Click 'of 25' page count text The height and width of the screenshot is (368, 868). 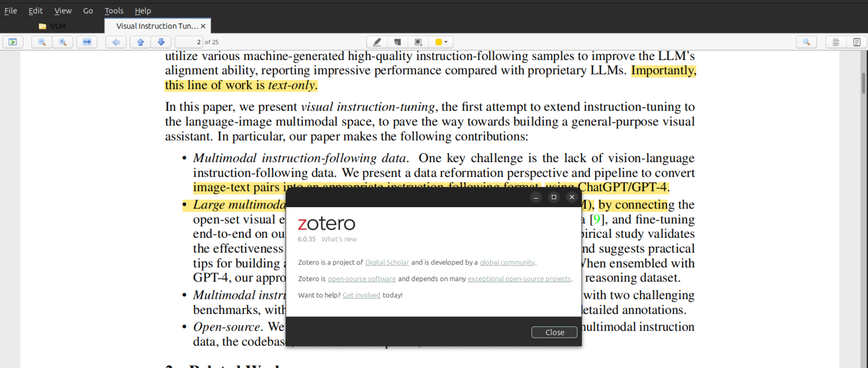pyautogui.click(x=212, y=42)
